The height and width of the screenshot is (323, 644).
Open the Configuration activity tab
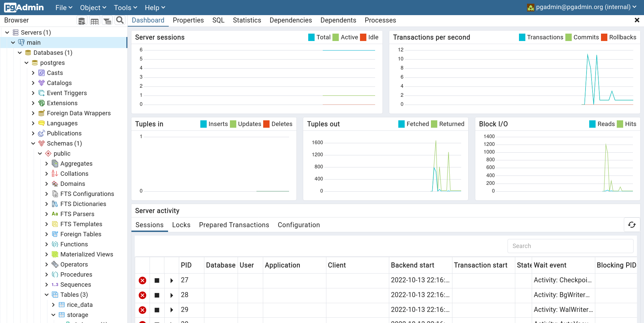pos(299,225)
